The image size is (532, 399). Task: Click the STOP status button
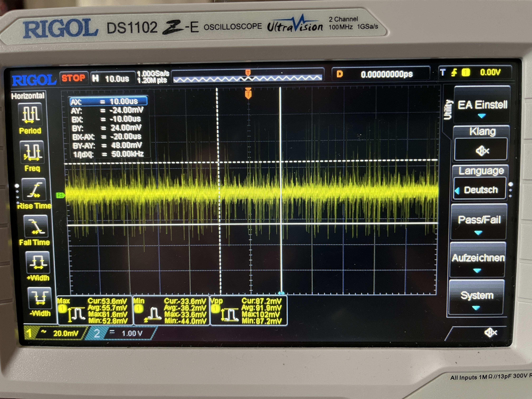coord(73,78)
